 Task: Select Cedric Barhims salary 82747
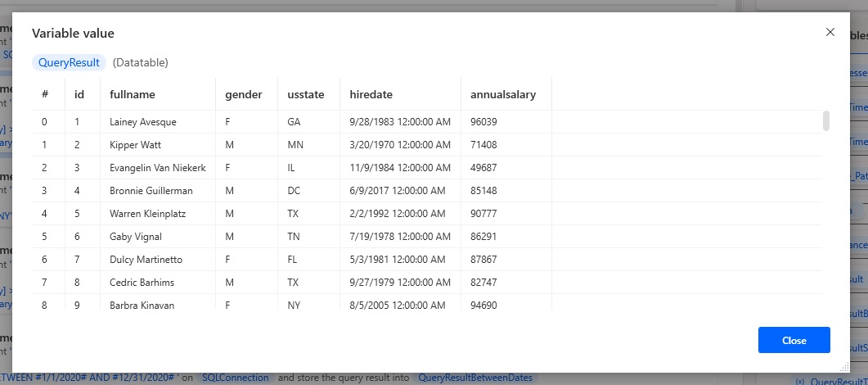click(x=506, y=283)
